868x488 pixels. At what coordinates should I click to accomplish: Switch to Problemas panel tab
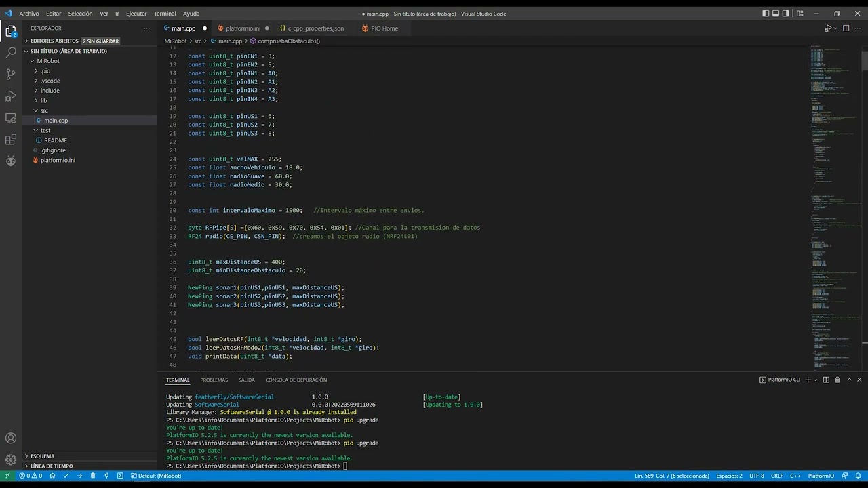pyautogui.click(x=214, y=380)
